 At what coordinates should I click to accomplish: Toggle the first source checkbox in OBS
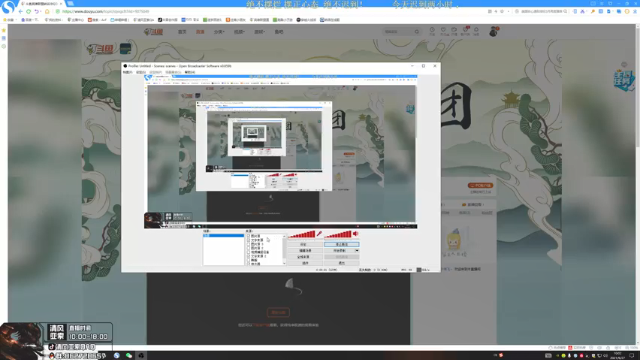(248, 236)
